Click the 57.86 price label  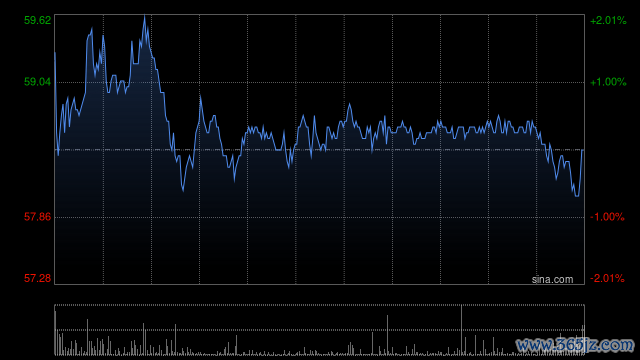click(x=38, y=217)
